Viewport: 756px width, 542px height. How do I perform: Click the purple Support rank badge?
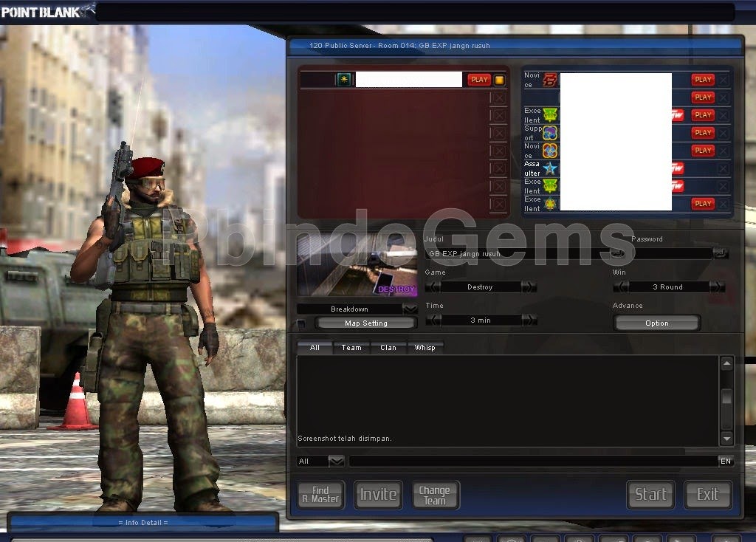[550, 133]
